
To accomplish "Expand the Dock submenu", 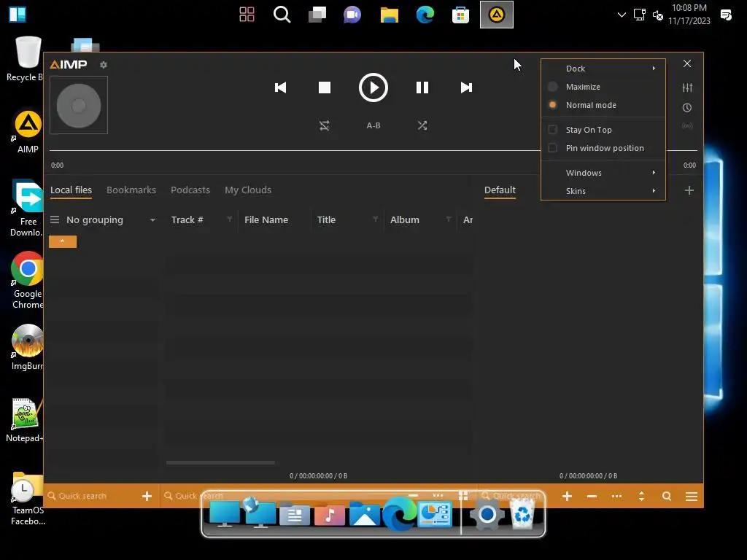I will pyautogui.click(x=603, y=69).
